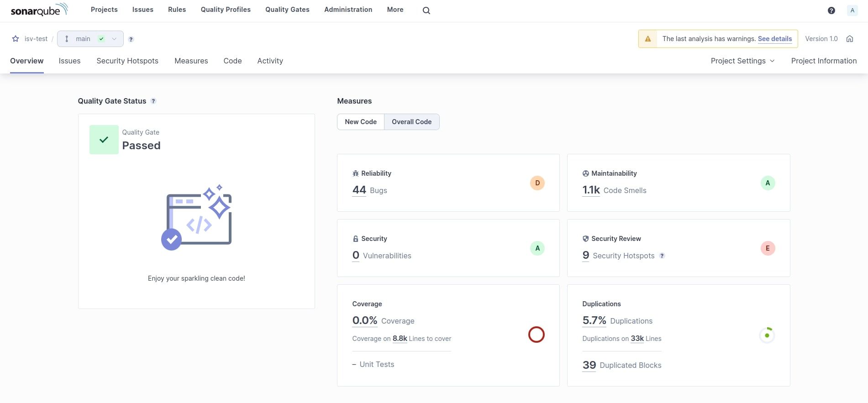Click the 1.1k Code Smells count
The image size is (868, 403).
click(591, 190)
